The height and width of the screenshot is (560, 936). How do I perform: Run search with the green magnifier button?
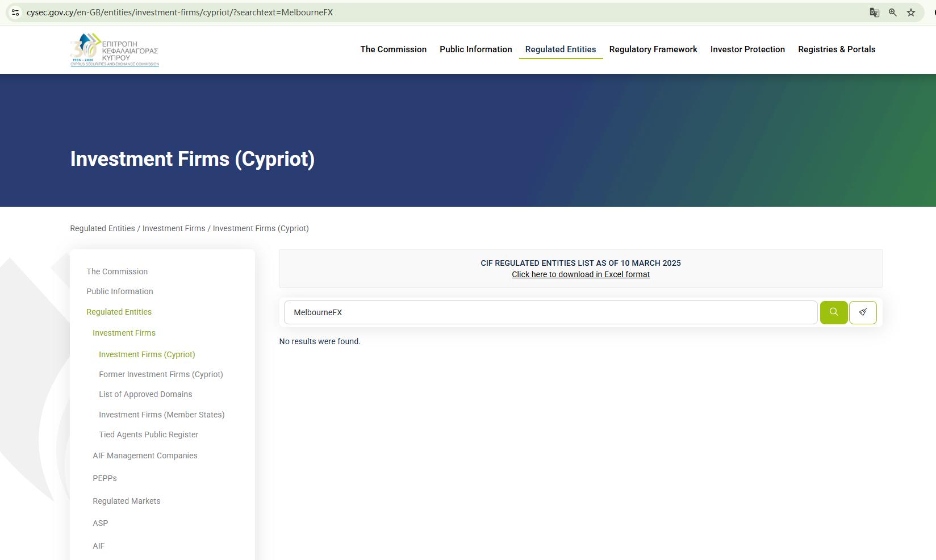tap(834, 312)
